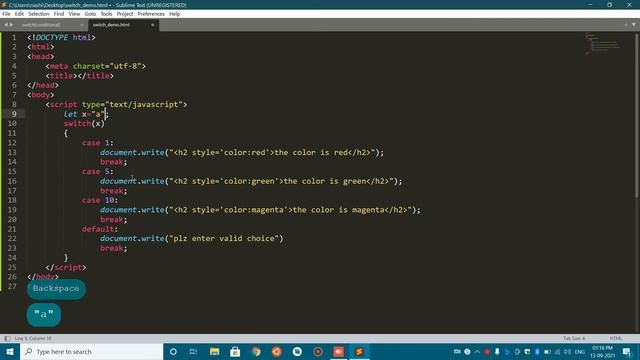Open the Preferences menu

tap(151, 14)
